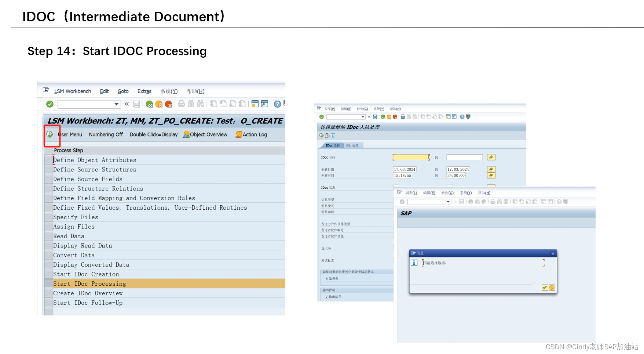Uncheck the 输出清单 checkbox
Image resolution: width=644 pixels, height=354 pixels.
327,297
